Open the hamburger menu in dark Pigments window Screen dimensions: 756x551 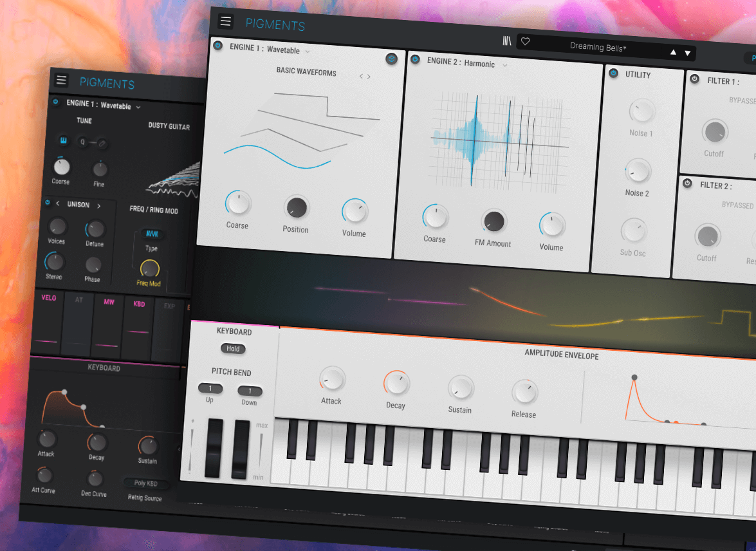coord(61,80)
